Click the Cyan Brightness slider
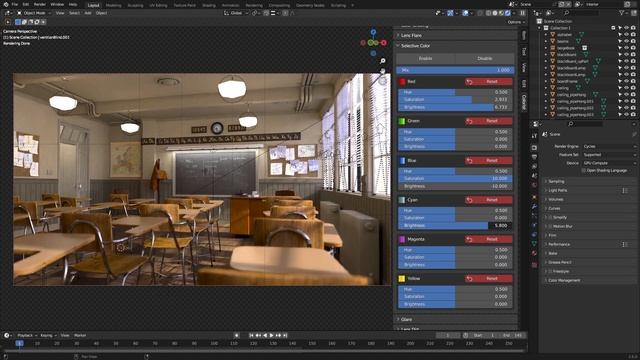 [455, 225]
